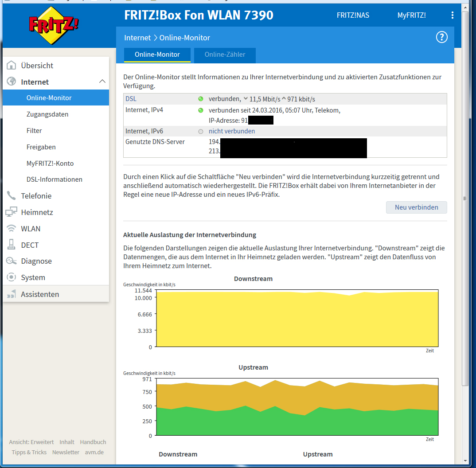Click grey IPv6 status indicator
The width and height of the screenshot is (476, 468).
201,132
